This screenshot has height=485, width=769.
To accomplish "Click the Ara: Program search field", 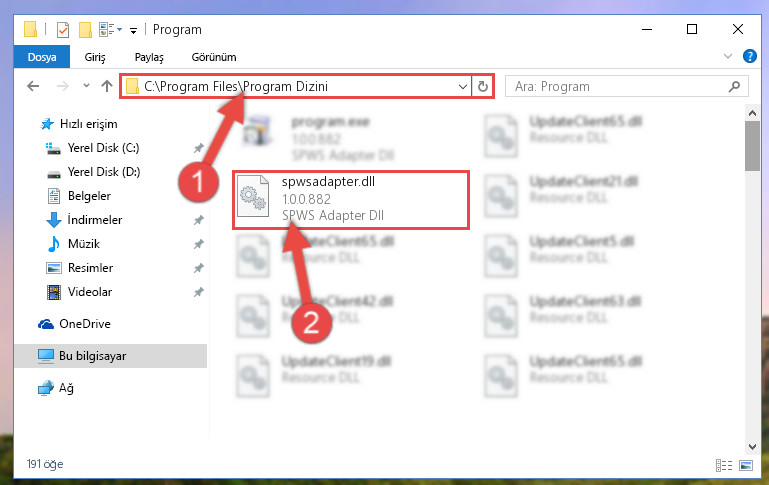I will click(x=619, y=87).
